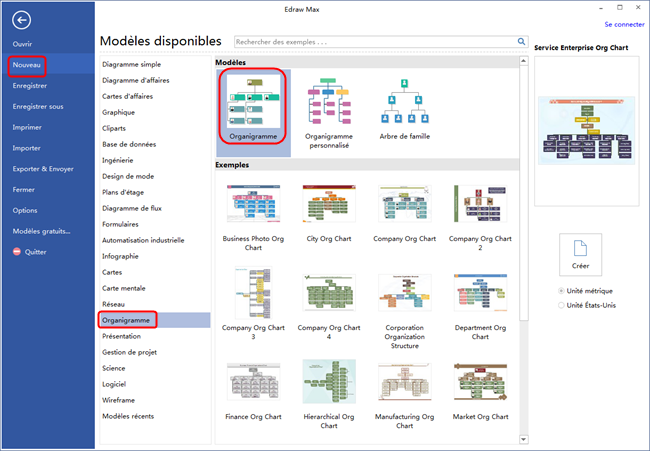Open Finance Org Chart example

[x=253, y=382]
